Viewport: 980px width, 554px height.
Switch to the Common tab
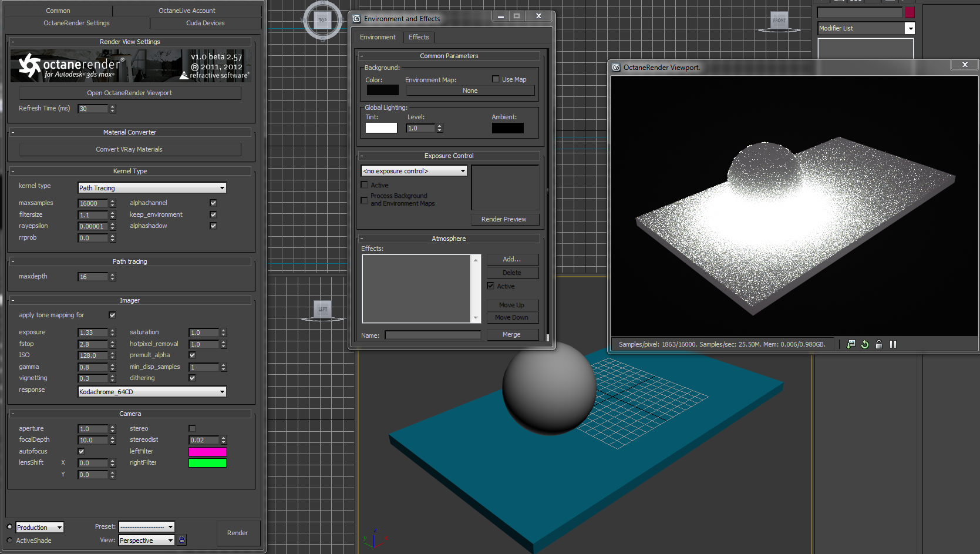58,11
